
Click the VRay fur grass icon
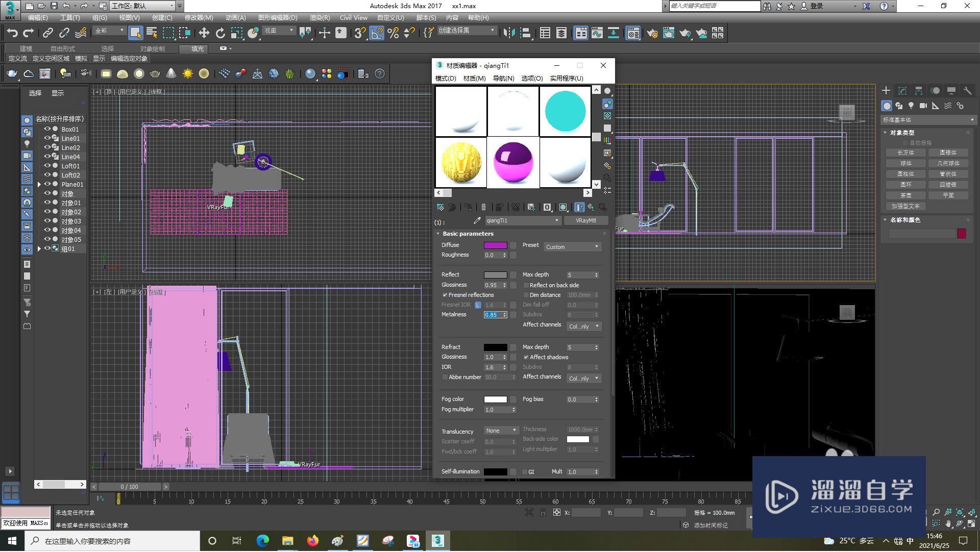[290, 74]
